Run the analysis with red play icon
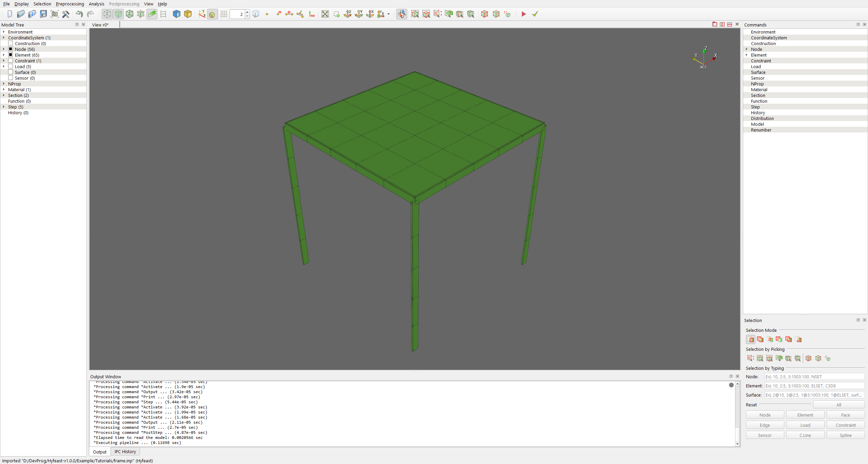Image resolution: width=868 pixels, height=464 pixels. click(x=523, y=14)
